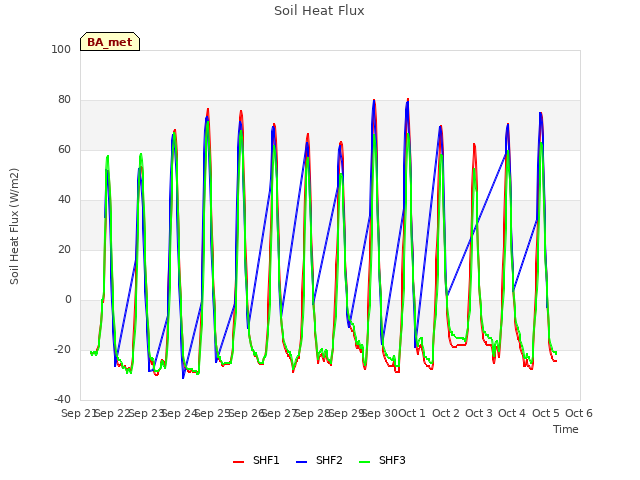Click the blue SHF2 legend swatch
640x480 pixels.
(x=301, y=462)
